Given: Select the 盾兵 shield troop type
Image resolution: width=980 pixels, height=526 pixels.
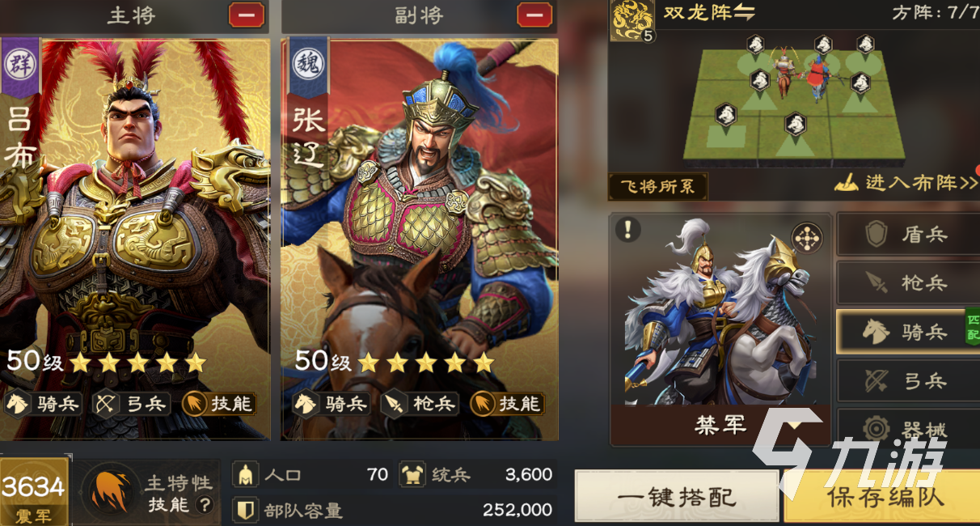Looking at the screenshot, I should [x=908, y=235].
